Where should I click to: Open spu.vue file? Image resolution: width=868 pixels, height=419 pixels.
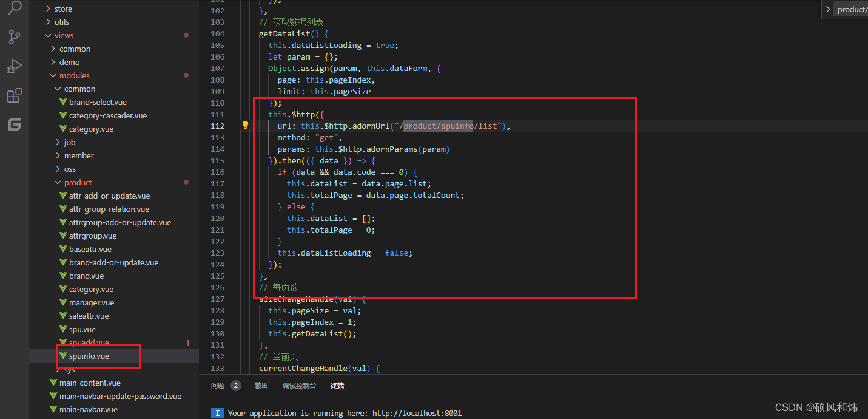[x=82, y=329]
